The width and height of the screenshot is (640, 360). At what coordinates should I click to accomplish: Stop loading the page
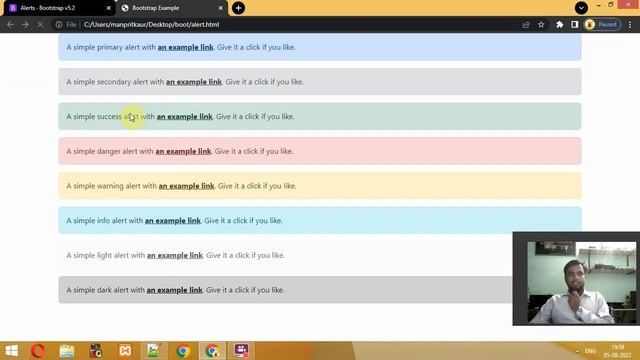click(x=40, y=24)
